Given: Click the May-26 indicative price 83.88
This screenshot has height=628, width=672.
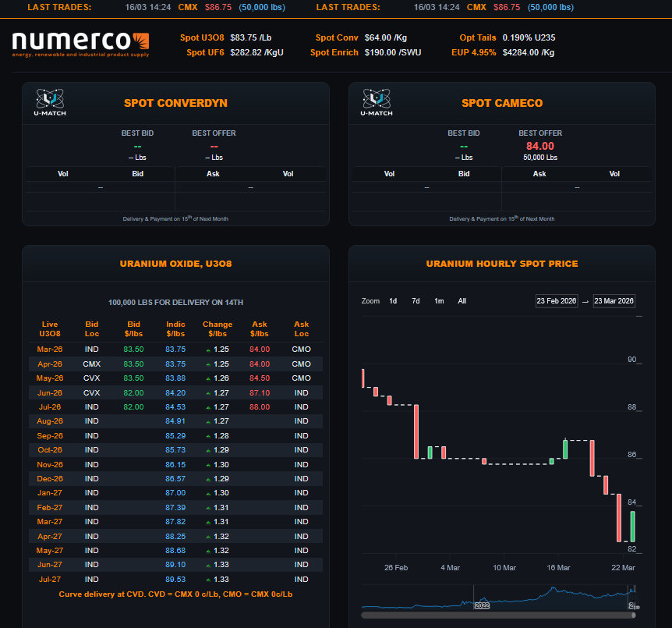Looking at the screenshot, I should pyautogui.click(x=175, y=378).
